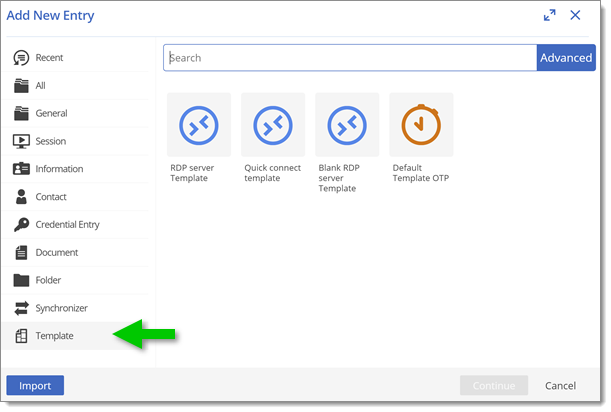Select the Session monitor icon
The width and height of the screenshot is (611, 412).
click(x=21, y=141)
